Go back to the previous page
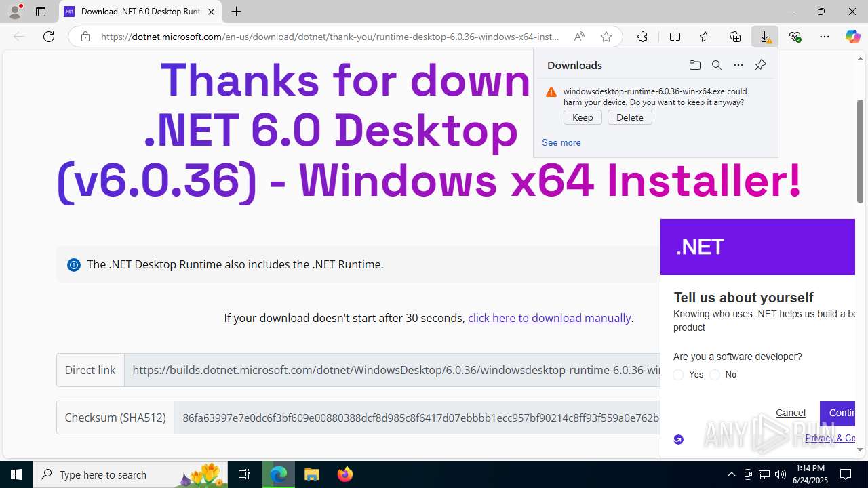Image resolution: width=868 pixels, height=488 pixels. pos(19,37)
